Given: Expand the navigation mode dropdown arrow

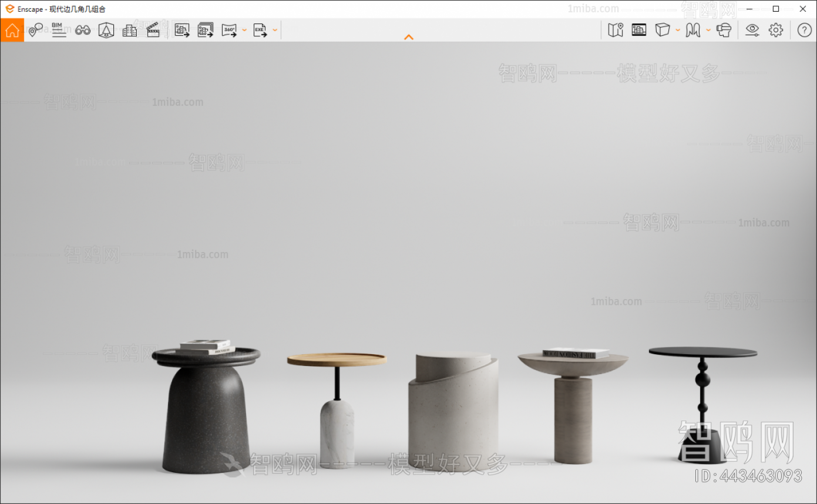Looking at the screenshot, I should coord(708,30).
